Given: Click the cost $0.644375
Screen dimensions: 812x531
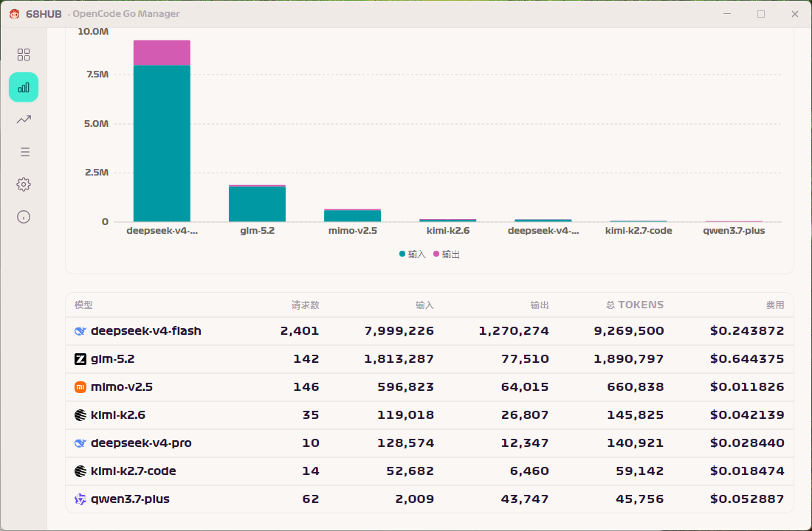Looking at the screenshot, I should pos(747,359).
